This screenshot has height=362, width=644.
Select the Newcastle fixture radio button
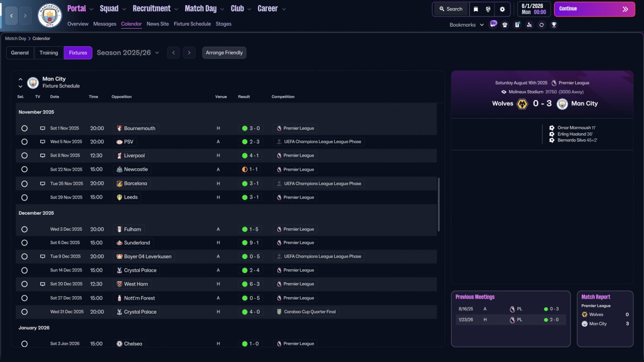click(x=24, y=169)
